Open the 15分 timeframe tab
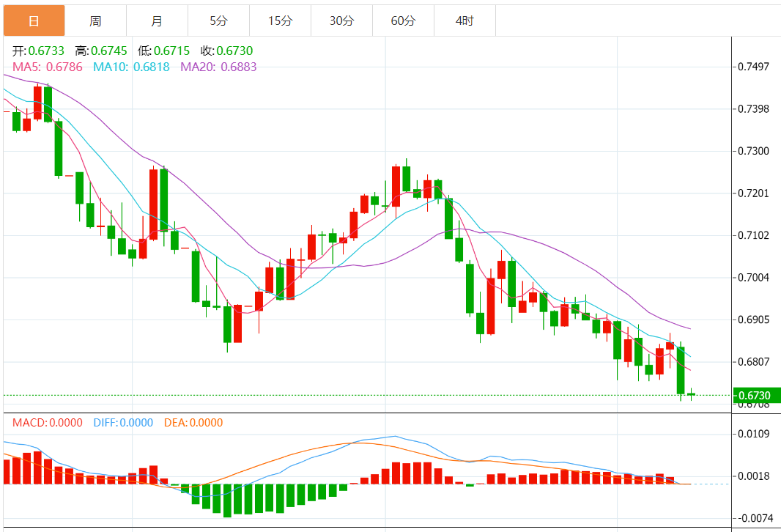The image size is (781, 532). tap(280, 21)
